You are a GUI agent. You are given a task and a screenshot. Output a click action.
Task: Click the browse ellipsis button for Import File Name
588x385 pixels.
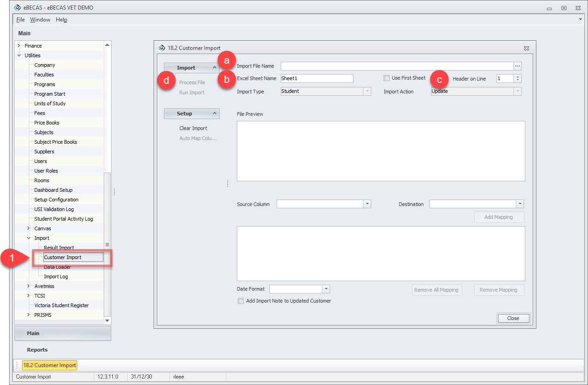[518, 66]
